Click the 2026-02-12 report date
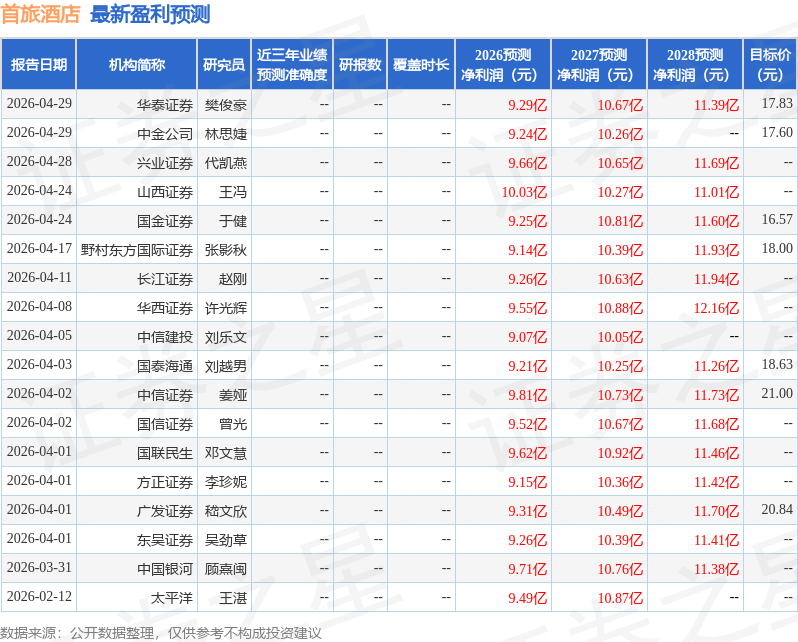 tap(39, 597)
